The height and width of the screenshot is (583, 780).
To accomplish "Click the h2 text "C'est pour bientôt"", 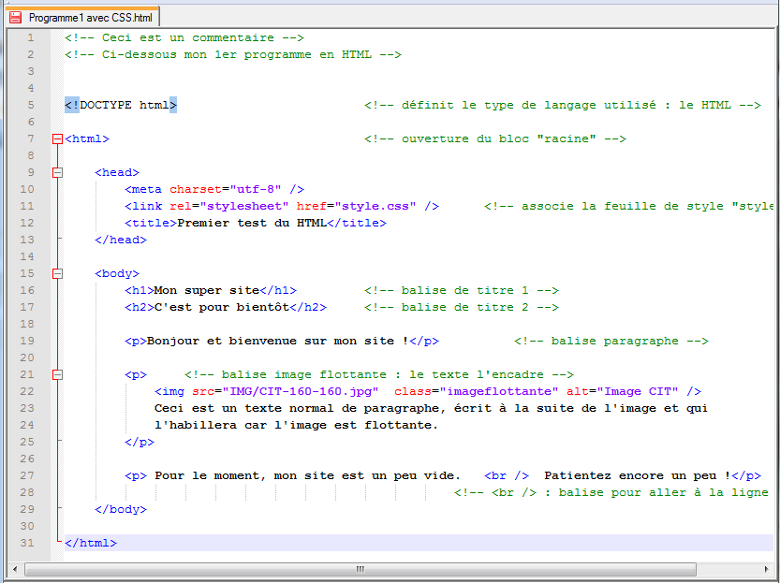I will (x=222, y=307).
